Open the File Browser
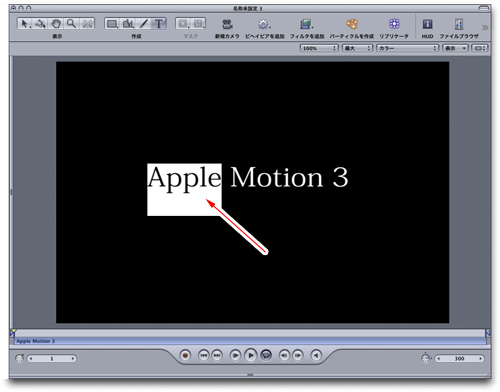This screenshot has height=392, width=500. [x=459, y=24]
